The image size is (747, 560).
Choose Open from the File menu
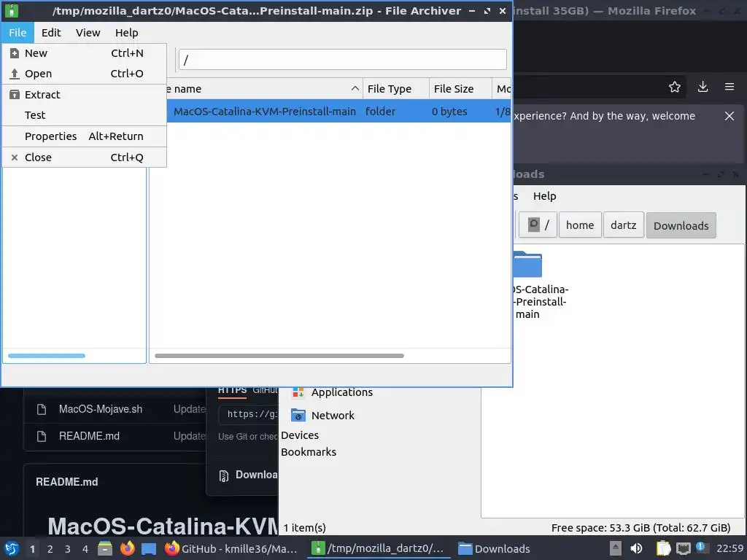(85, 74)
